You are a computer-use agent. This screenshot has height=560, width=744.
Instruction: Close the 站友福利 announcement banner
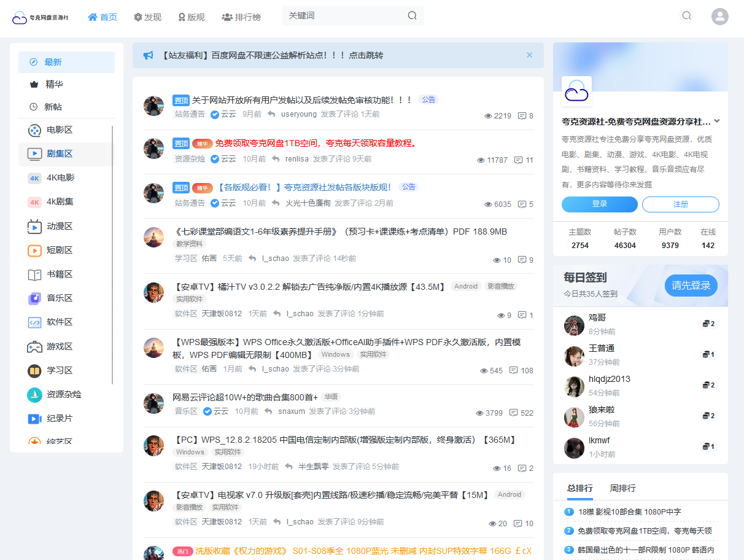(x=529, y=55)
